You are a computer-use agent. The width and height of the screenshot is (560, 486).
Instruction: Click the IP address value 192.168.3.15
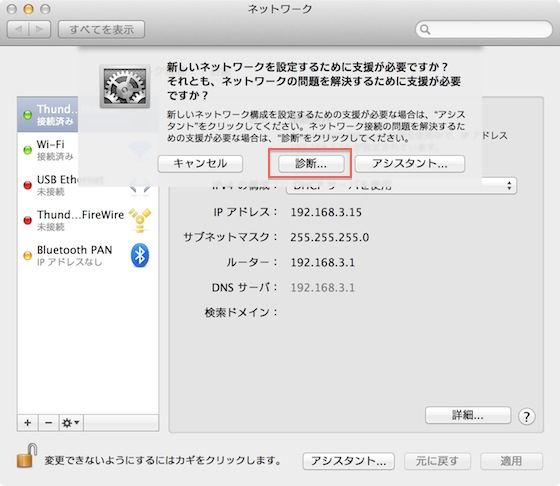tap(326, 212)
